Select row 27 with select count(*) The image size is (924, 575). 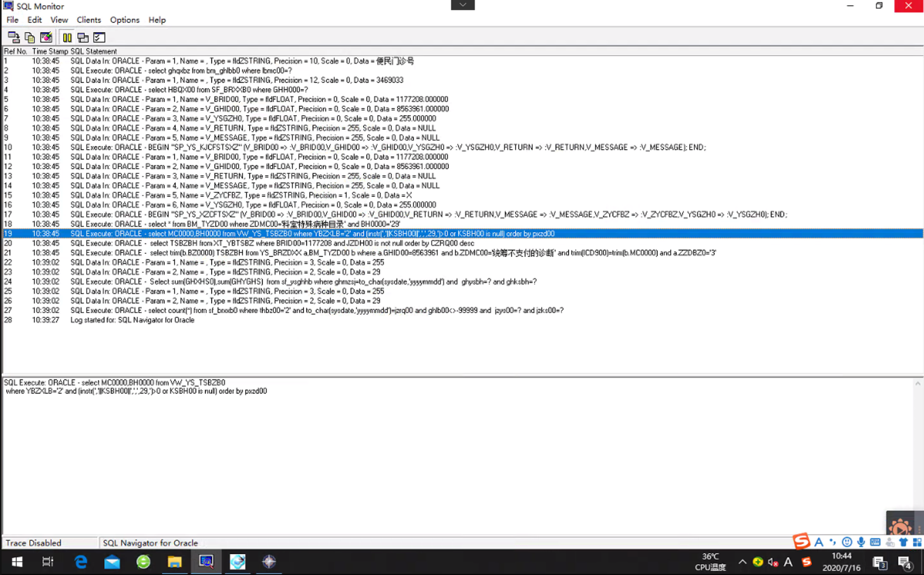pos(463,311)
